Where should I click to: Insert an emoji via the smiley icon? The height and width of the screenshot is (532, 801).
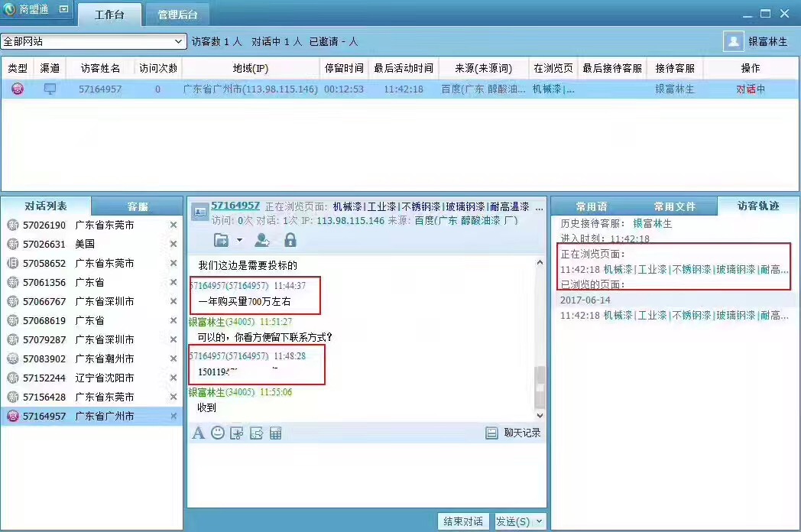[x=216, y=433]
